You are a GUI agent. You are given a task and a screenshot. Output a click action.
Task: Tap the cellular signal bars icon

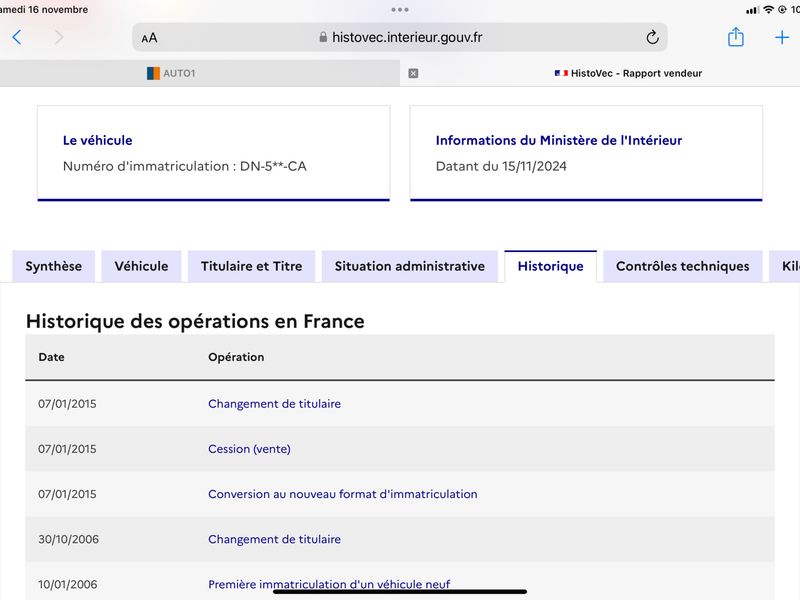(753, 10)
